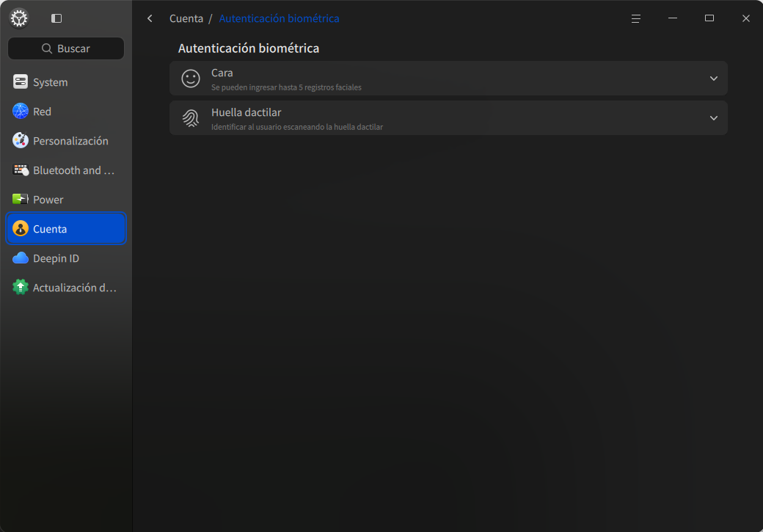This screenshot has height=532, width=763.
Task: Expand the Huella dactilar section chevron
Action: coord(713,118)
